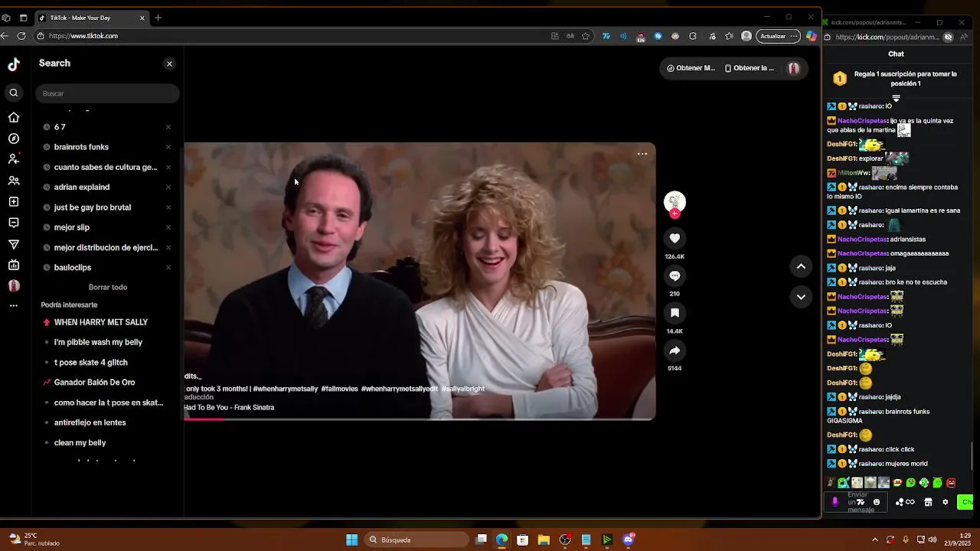Open the Explore compass icon

(x=14, y=139)
